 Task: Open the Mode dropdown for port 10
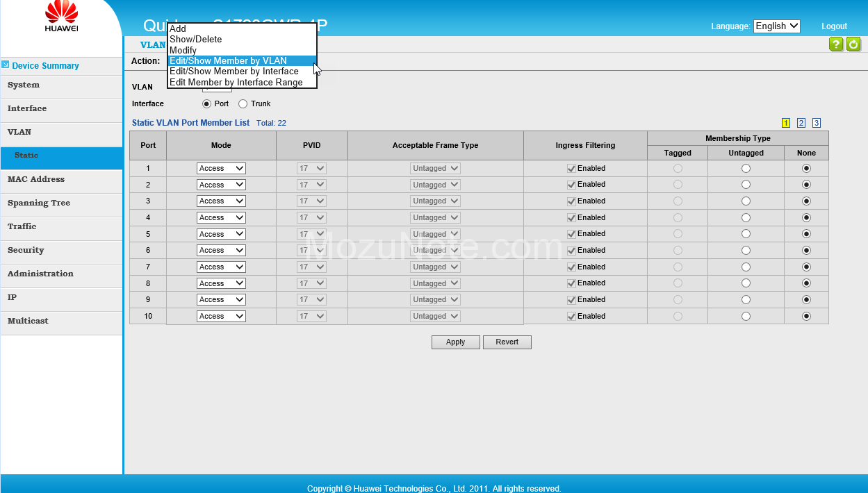pos(221,316)
